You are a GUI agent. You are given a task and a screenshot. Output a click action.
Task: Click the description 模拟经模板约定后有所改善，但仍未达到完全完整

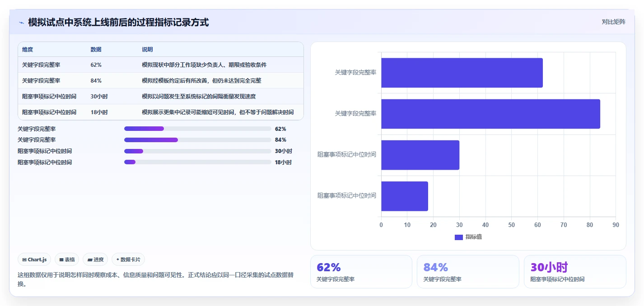[x=201, y=81]
